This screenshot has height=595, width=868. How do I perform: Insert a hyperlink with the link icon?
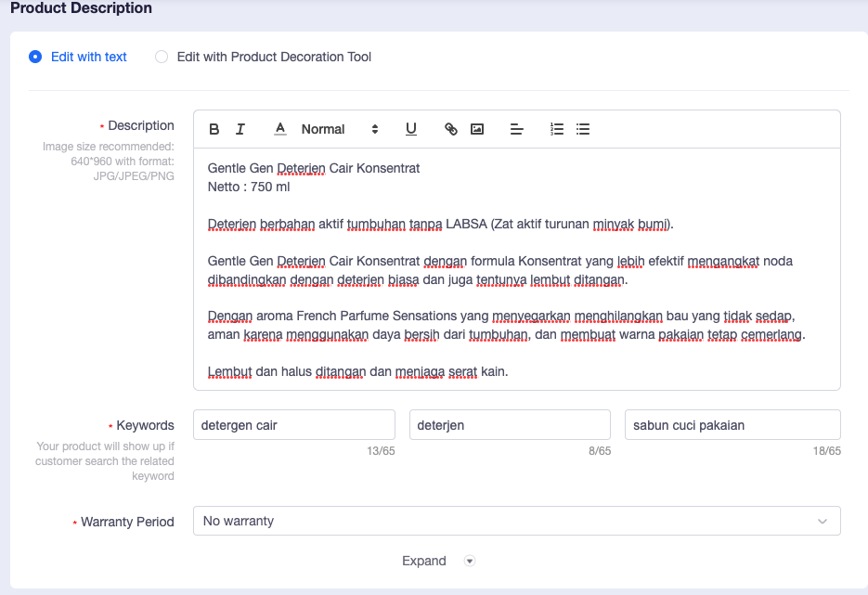point(451,130)
